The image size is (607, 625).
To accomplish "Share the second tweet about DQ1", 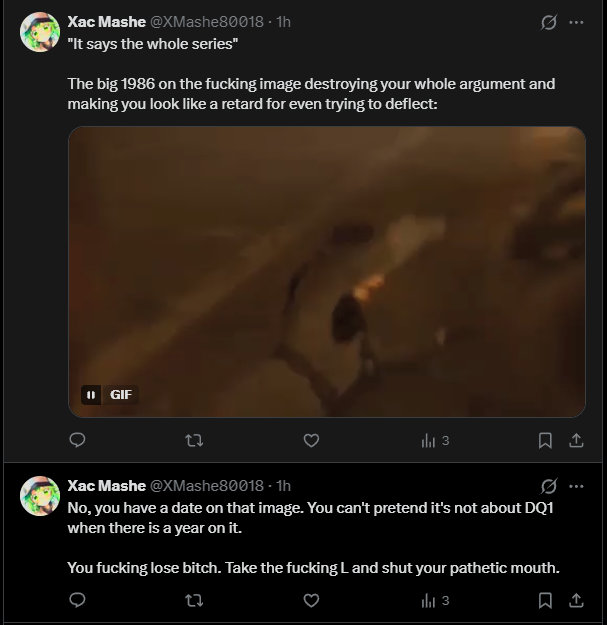I will click(576, 600).
